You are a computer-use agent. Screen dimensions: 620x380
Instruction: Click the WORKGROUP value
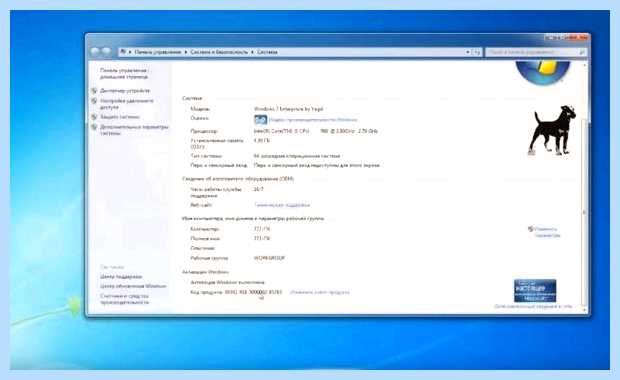269,258
